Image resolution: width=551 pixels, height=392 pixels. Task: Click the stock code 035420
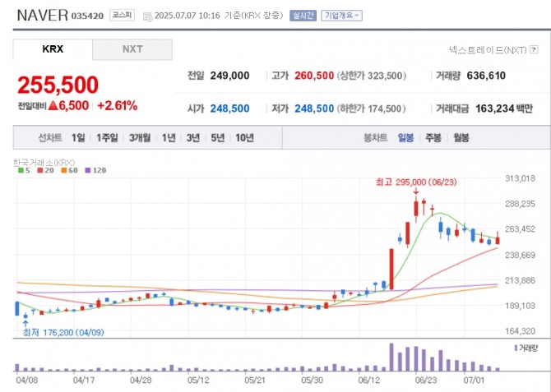tap(87, 16)
